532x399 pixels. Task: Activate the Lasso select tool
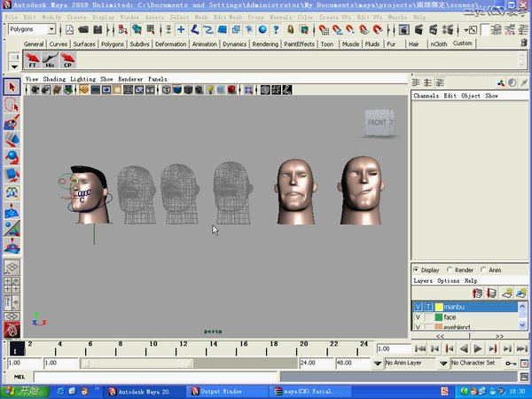click(12, 105)
